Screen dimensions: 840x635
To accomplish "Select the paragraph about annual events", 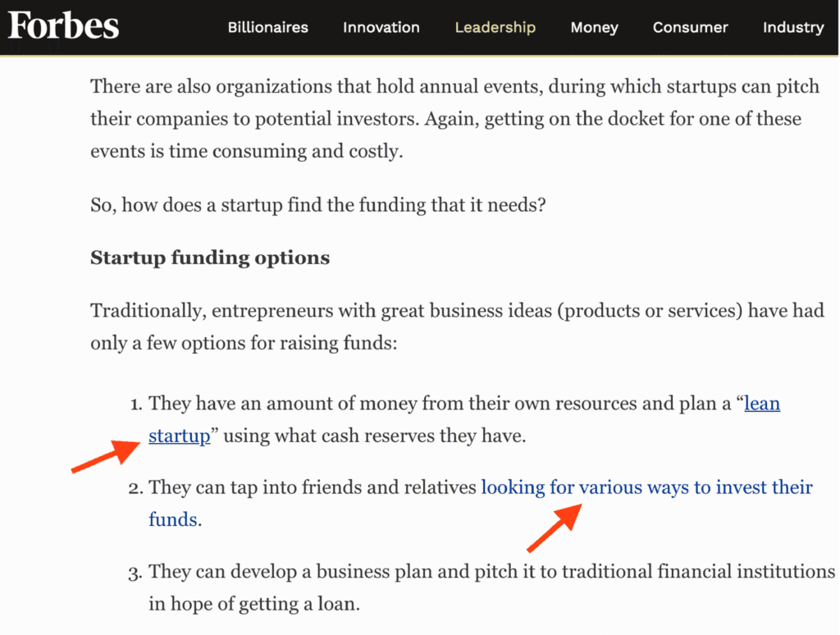I will [454, 118].
